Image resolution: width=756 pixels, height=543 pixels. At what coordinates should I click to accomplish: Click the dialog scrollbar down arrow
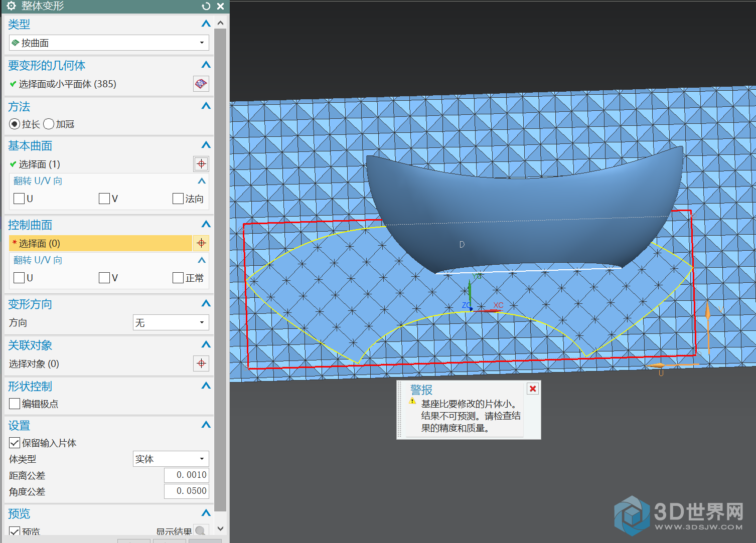(220, 528)
